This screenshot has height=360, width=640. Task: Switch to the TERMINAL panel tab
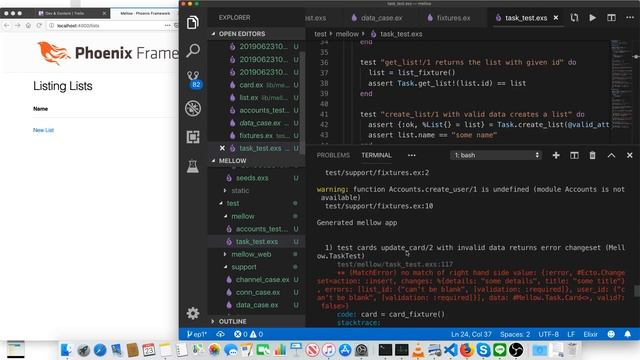(376, 155)
